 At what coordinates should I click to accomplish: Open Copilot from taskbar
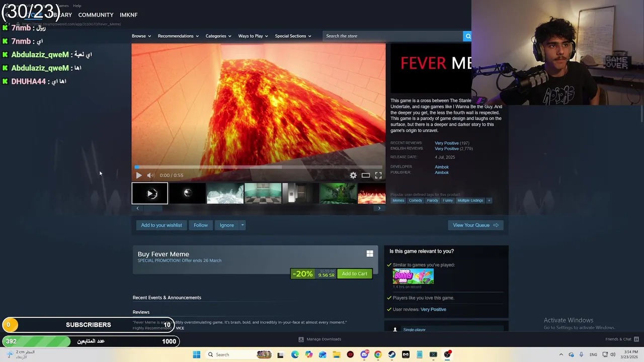coord(309,354)
